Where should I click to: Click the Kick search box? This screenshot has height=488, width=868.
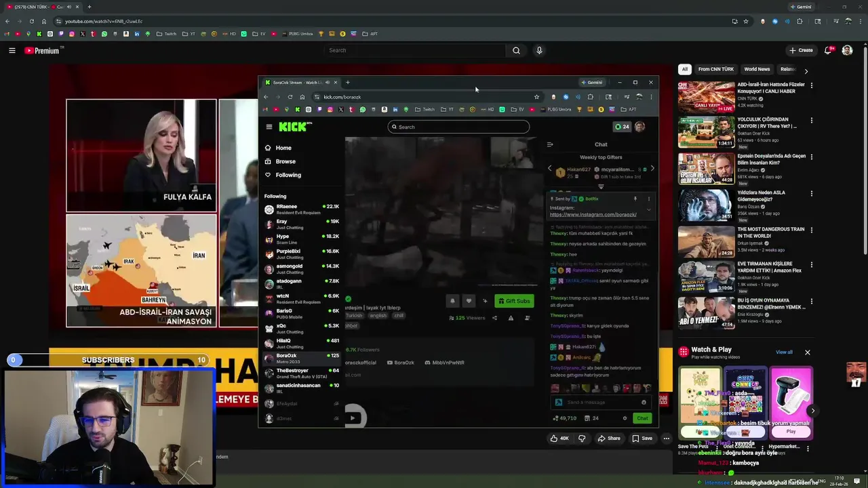tap(458, 127)
